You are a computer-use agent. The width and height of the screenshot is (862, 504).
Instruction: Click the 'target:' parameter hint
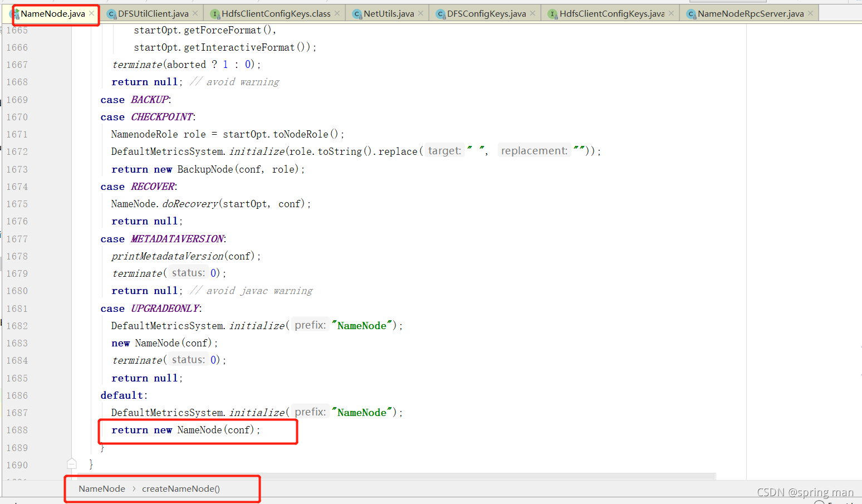[x=444, y=151]
